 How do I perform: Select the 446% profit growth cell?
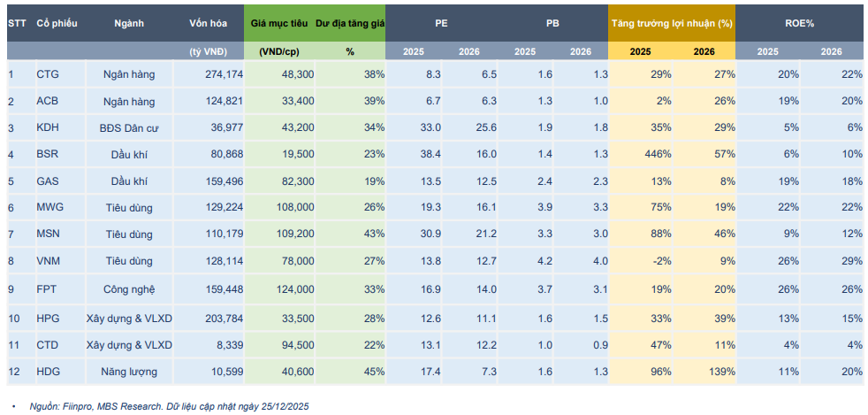pos(655,154)
